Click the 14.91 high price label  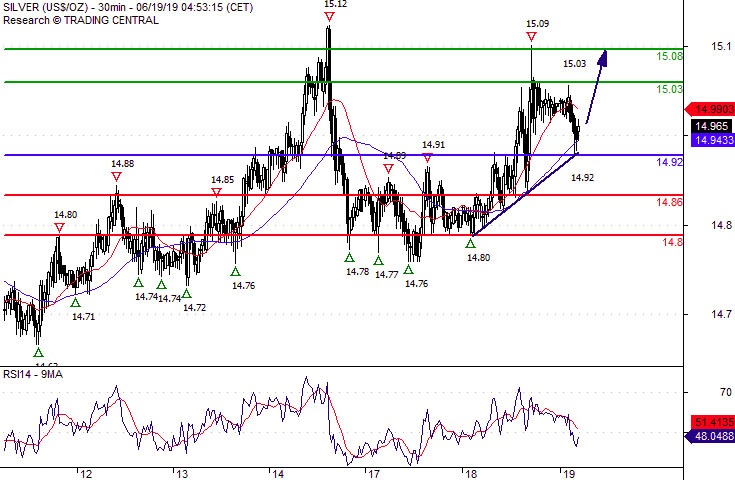click(434, 145)
